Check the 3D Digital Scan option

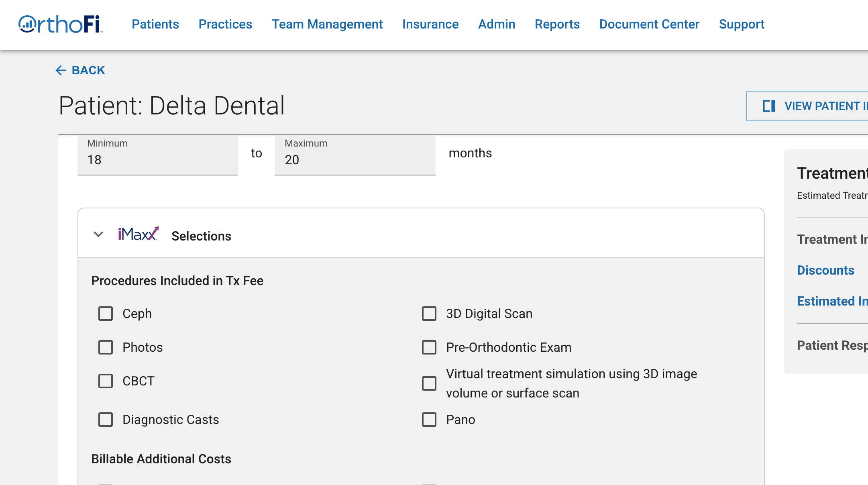click(429, 314)
